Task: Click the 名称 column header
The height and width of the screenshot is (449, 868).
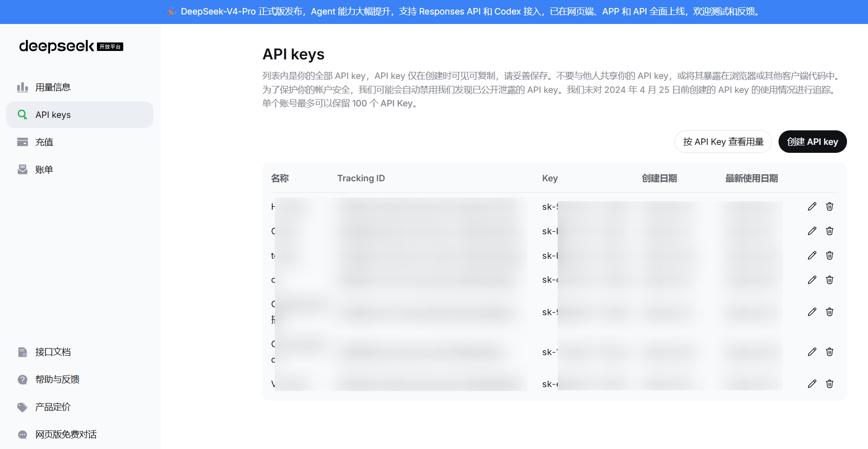Action: [x=280, y=178]
